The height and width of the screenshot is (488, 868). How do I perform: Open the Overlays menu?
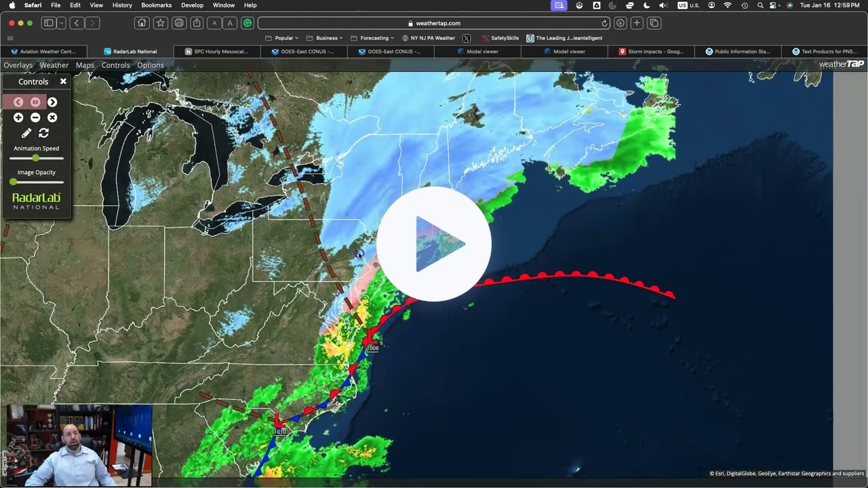[x=18, y=64]
